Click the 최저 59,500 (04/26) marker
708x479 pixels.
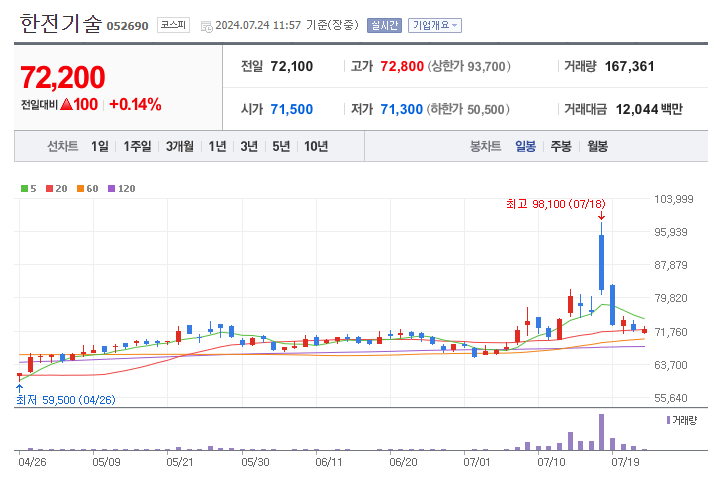pos(66,400)
